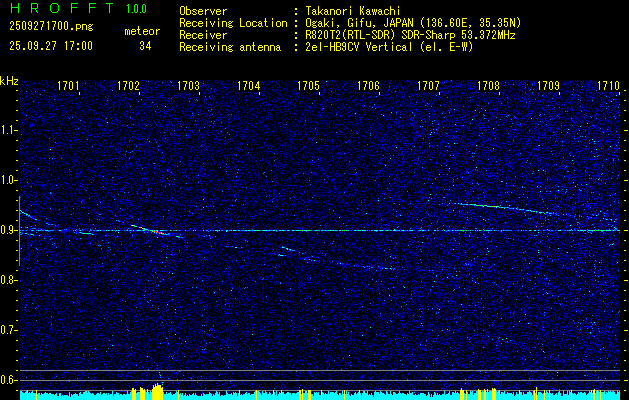Click the Observer label
The width and height of the screenshot is (629, 400).
pyautogui.click(x=203, y=11)
